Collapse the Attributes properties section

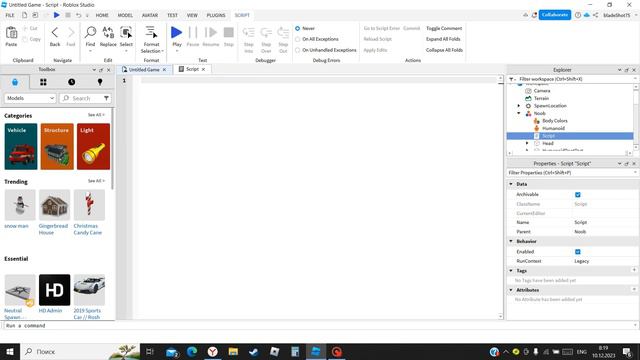pyautogui.click(x=511, y=290)
